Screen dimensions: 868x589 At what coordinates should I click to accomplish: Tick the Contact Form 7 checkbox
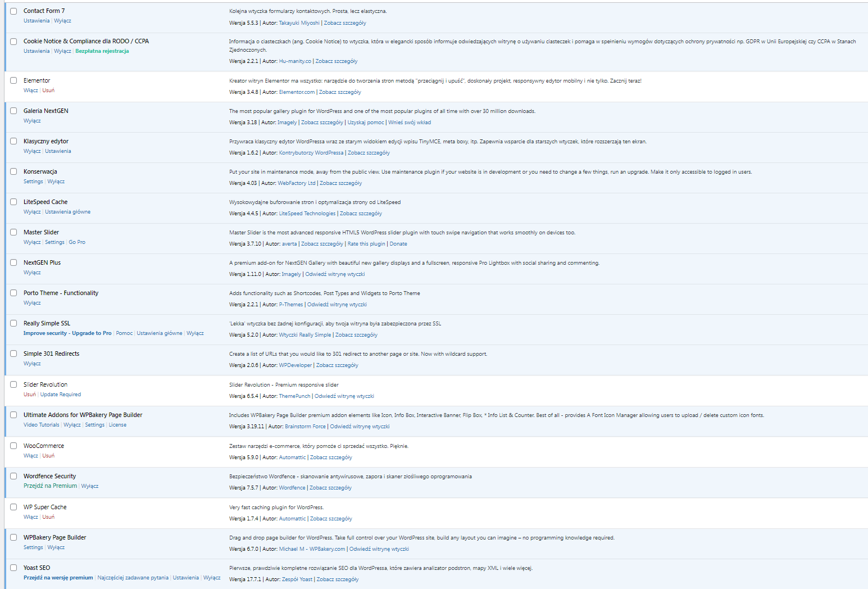13,11
